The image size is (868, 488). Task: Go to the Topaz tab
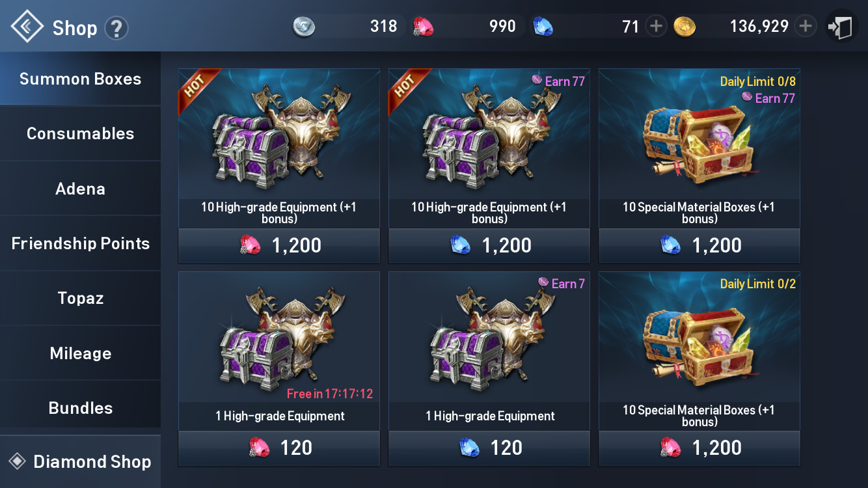coord(80,298)
